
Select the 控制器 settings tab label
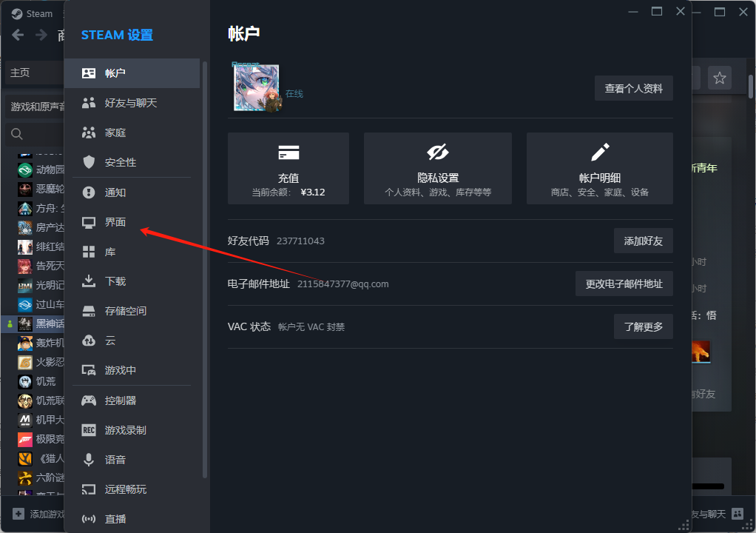pos(121,400)
